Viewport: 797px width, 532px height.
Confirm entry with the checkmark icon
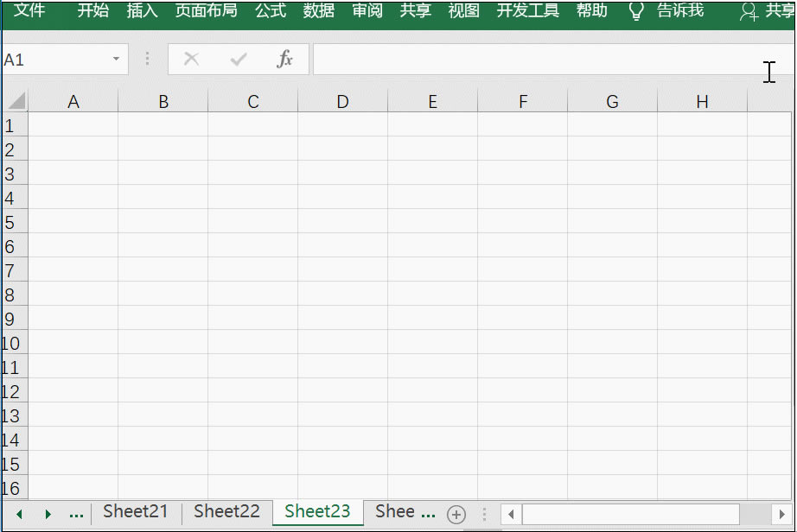tap(239, 60)
